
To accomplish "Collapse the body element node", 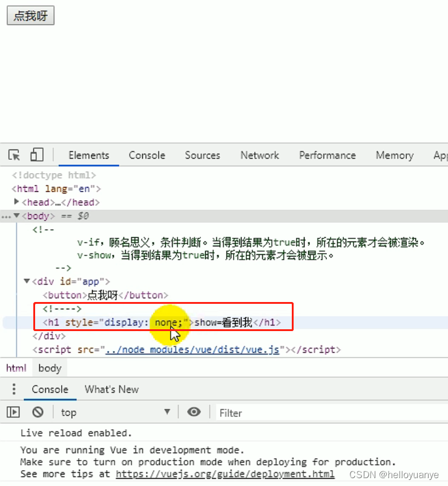I will click(17, 215).
